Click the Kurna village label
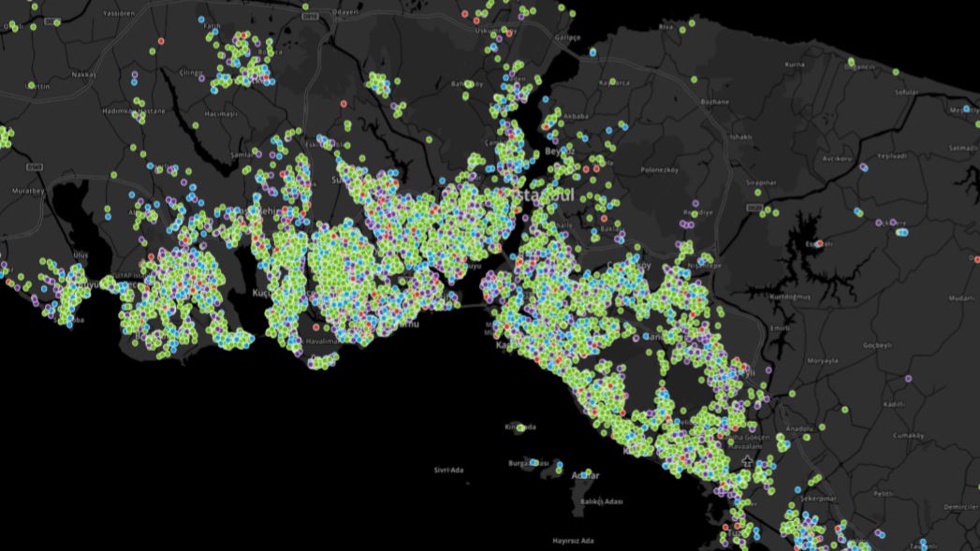This screenshot has width=980, height=551. [x=794, y=65]
